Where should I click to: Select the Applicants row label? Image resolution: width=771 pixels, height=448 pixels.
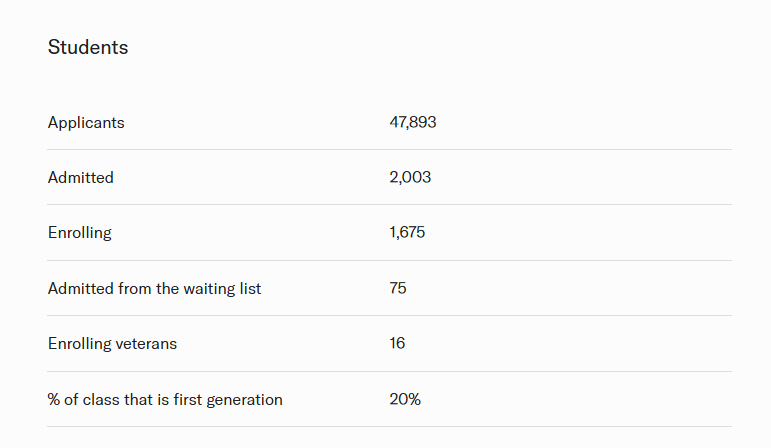[86, 122]
